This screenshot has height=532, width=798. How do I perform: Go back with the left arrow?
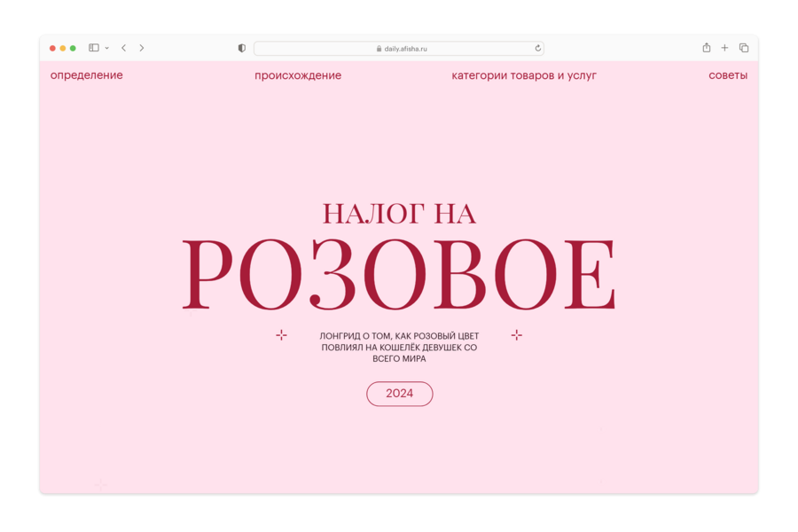pyautogui.click(x=123, y=48)
